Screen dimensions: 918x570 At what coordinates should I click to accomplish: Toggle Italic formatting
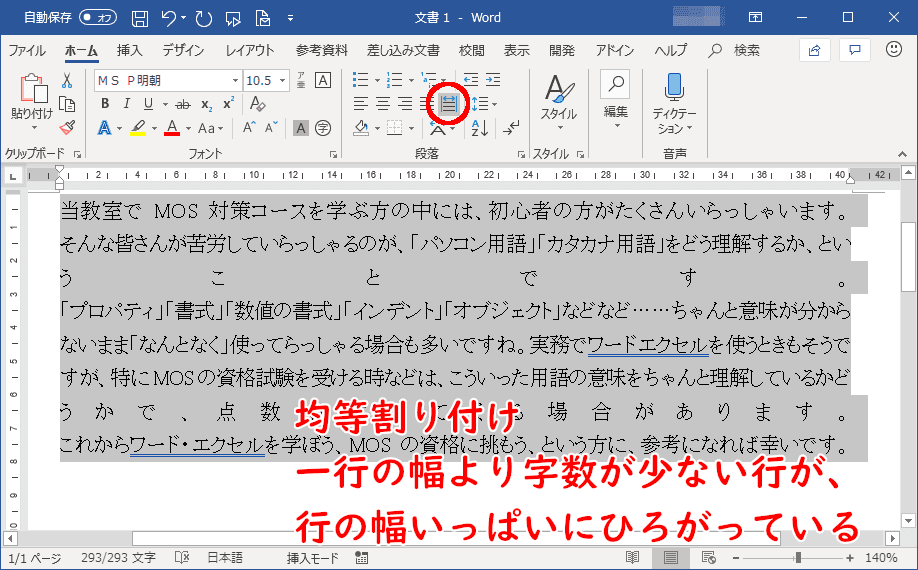127,104
